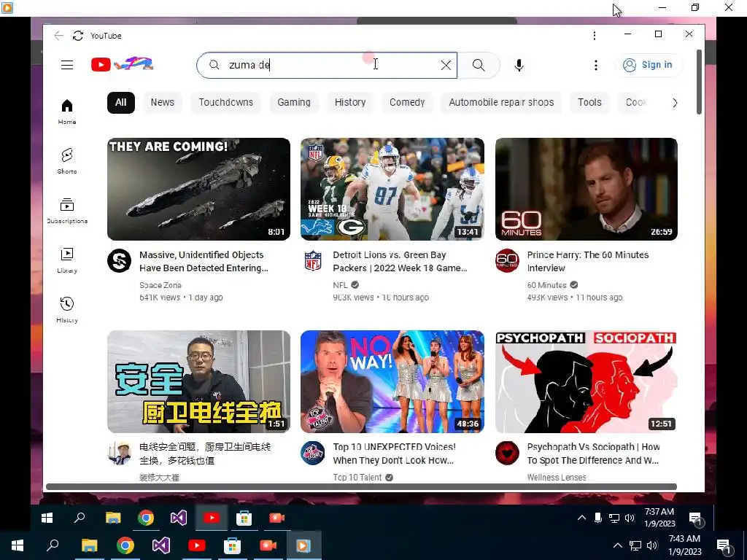Image resolution: width=747 pixels, height=560 pixels.
Task: Open the YouTube hamburger guide menu
Action: pos(67,65)
